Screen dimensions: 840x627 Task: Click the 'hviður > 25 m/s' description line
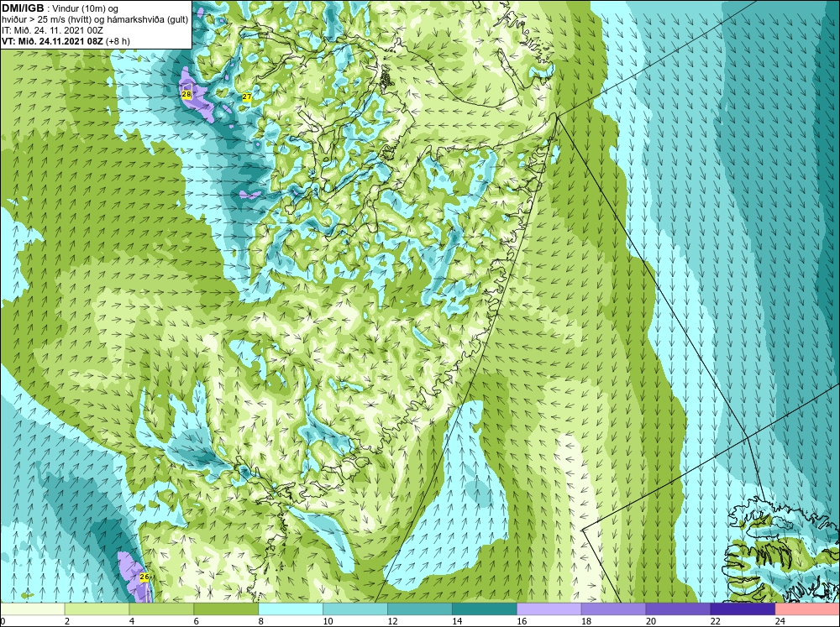pos(95,20)
